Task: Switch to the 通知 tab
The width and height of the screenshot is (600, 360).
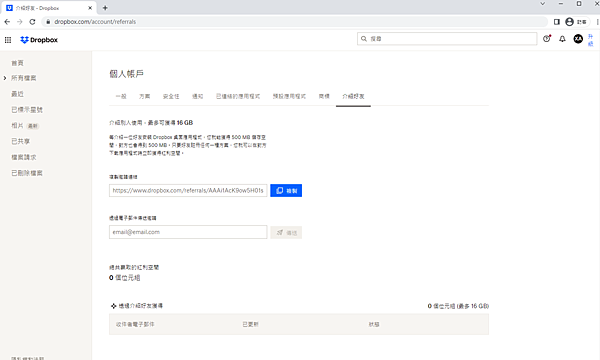Action: pos(197,96)
